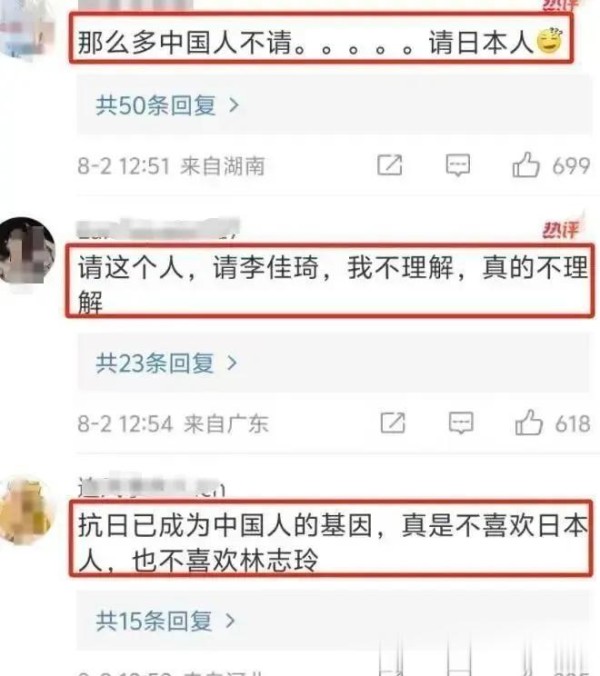Share the 8-2 12:54 Guangdong comment
This screenshot has width=600, height=676.
click(x=393, y=422)
